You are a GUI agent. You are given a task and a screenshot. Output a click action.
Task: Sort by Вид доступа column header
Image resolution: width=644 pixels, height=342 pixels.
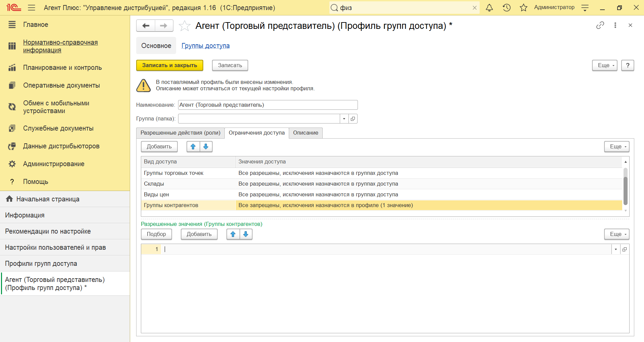pyautogui.click(x=189, y=162)
